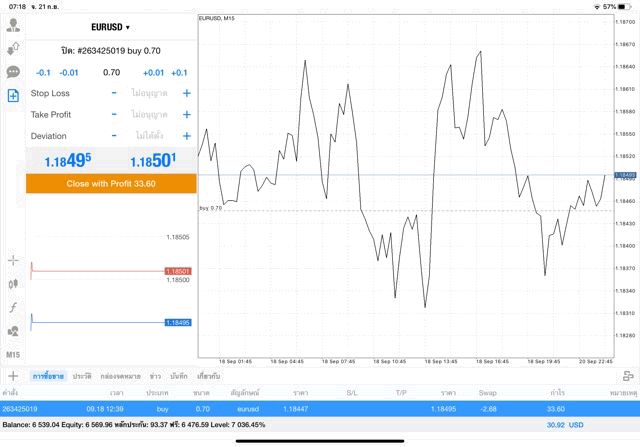Image resolution: width=640 pixels, height=447 pixels.
Task: Click the Take Profit value field
Action: (x=149, y=114)
